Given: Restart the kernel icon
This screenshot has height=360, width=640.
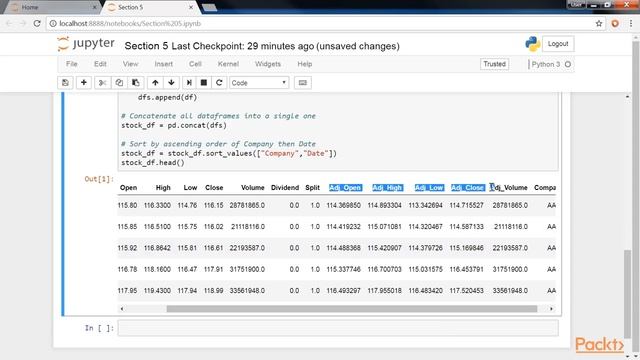Looking at the screenshot, I should (x=219, y=83).
